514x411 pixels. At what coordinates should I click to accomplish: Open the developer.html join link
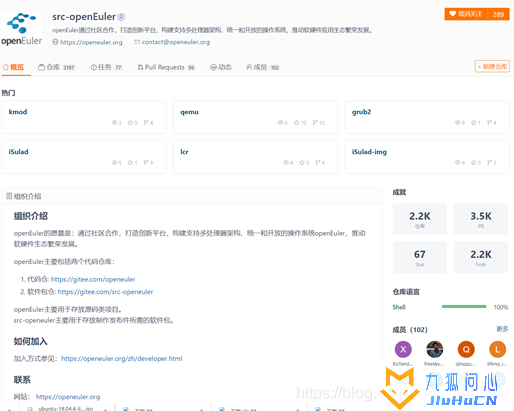(x=122, y=359)
